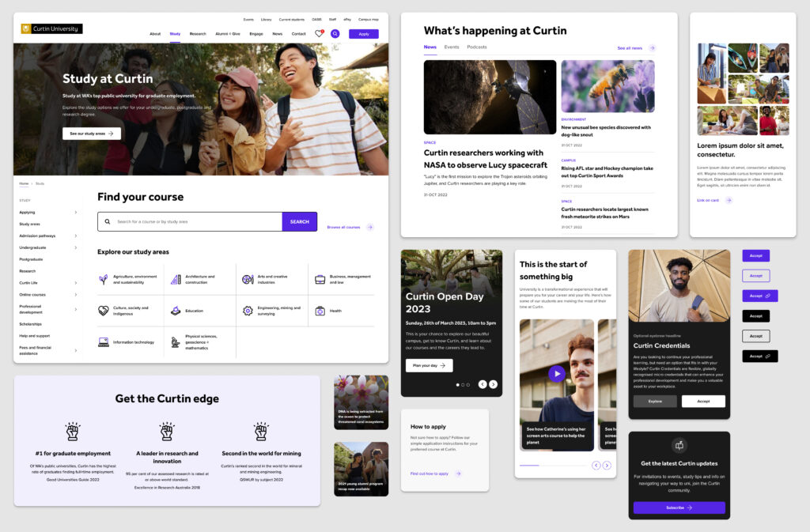Click the Information technology laptop icon
This screenshot has width=810, height=532.
[x=104, y=342]
